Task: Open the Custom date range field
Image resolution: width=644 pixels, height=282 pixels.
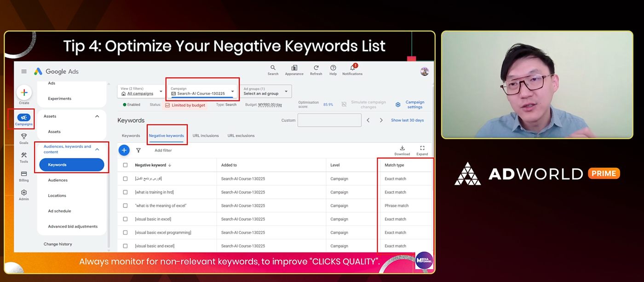Action: pyautogui.click(x=329, y=120)
